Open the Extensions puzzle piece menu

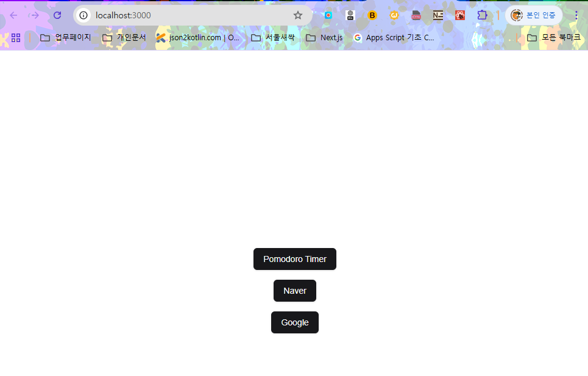tap(482, 15)
